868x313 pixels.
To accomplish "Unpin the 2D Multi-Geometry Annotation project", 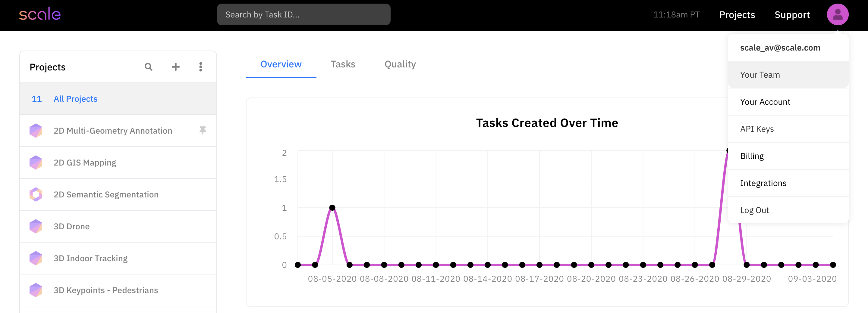I will [x=203, y=130].
